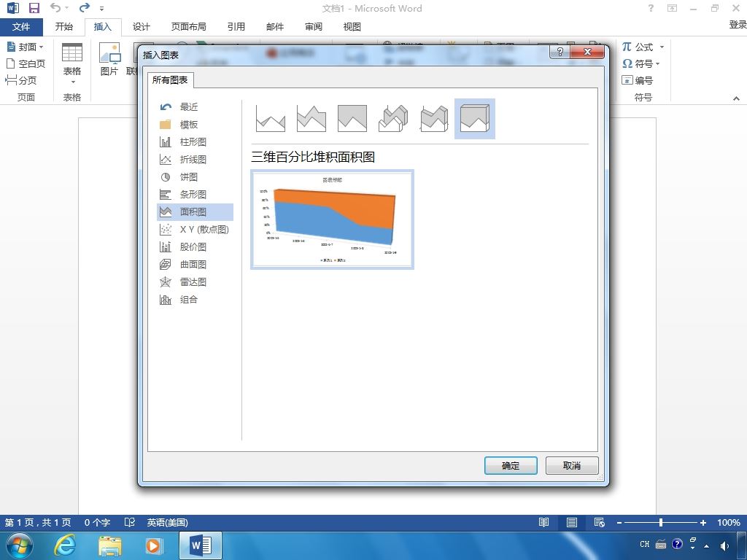Click 登录 sign-in link
Viewport: 747px width, 560px height.
pyautogui.click(x=738, y=24)
